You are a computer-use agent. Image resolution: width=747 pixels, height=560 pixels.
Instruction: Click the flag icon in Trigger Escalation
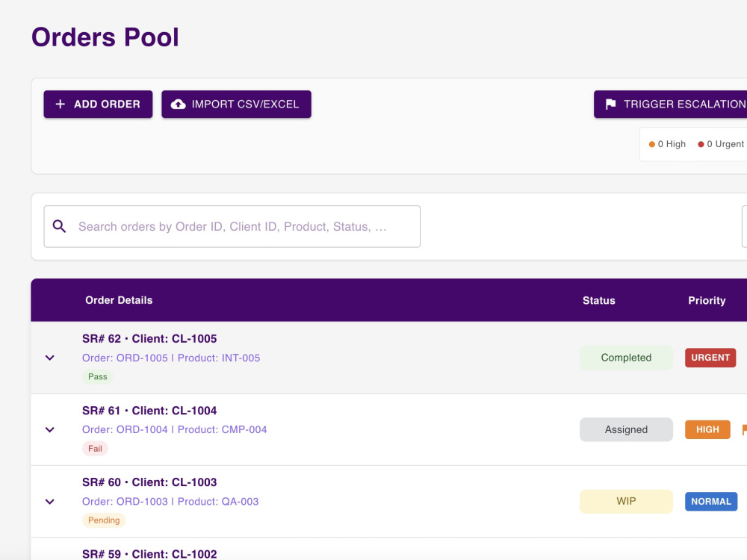pyautogui.click(x=610, y=104)
